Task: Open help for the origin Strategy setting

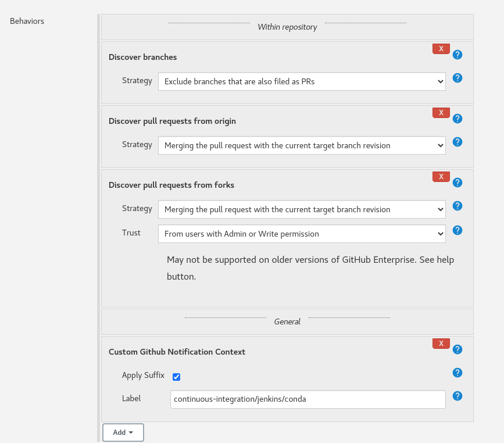Action: (x=457, y=142)
